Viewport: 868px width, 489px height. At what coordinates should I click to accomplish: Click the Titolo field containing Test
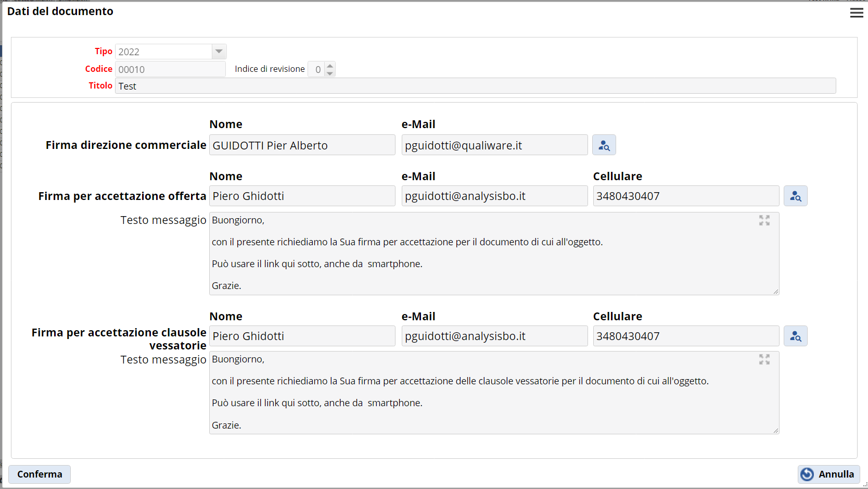pyautogui.click(x=475, y=86)
